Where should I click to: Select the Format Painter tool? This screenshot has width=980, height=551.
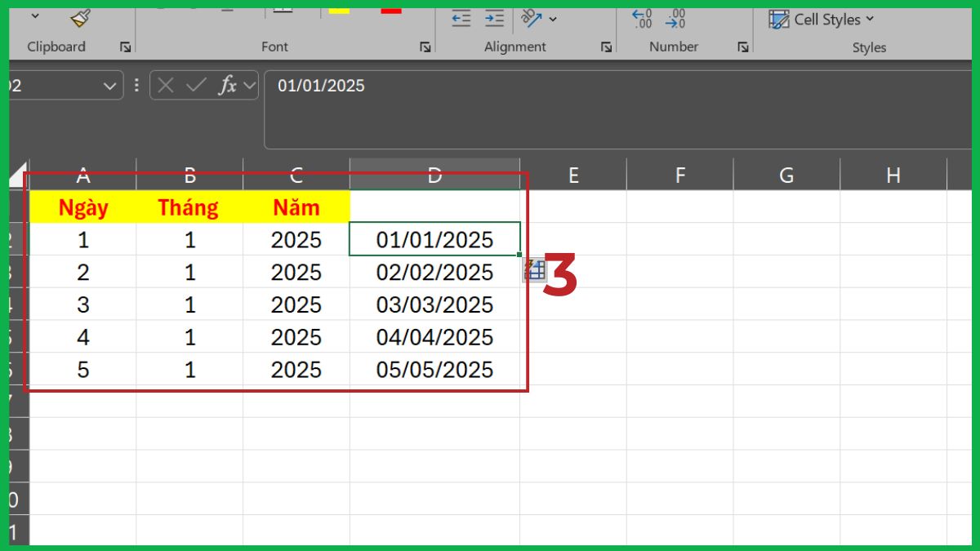(79, 18)
